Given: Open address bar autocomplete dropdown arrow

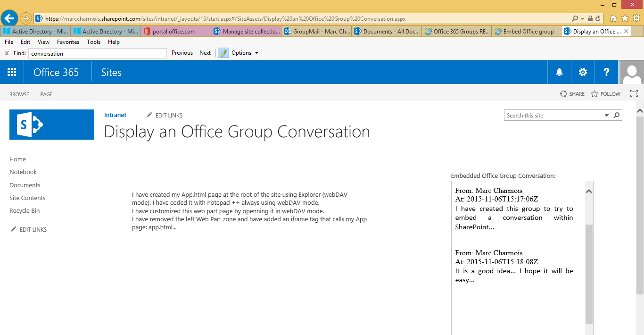Looking at the screenshot, I should click(583, 19).
